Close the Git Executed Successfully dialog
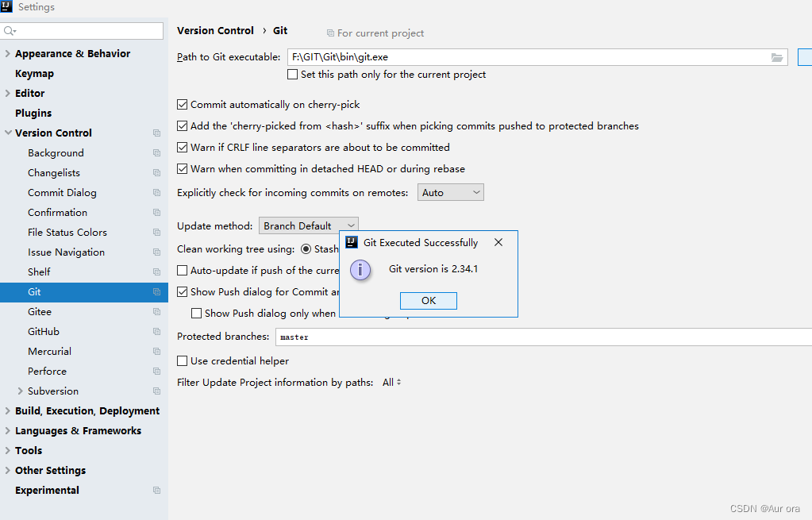This screenshot has height=520, width=812. 498,242
